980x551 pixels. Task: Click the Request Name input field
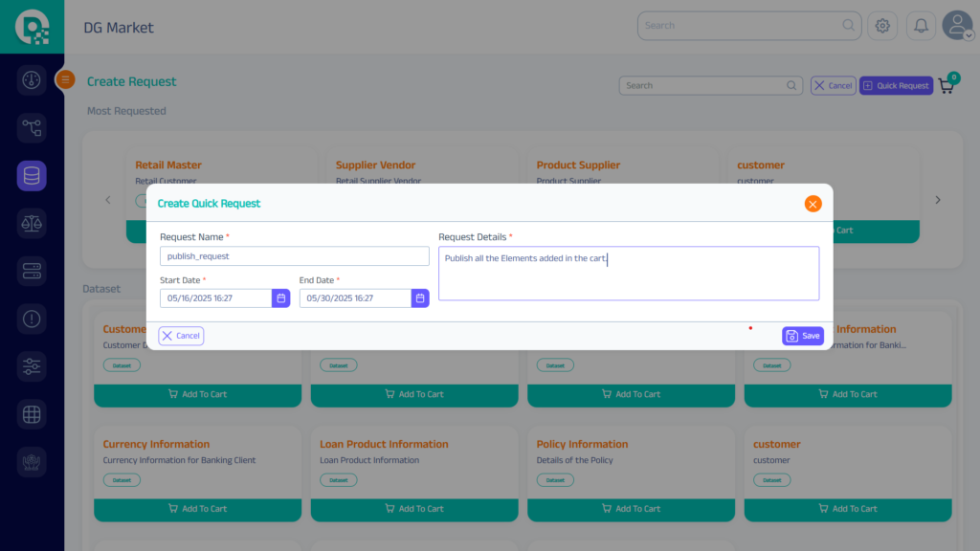point(294,256)
